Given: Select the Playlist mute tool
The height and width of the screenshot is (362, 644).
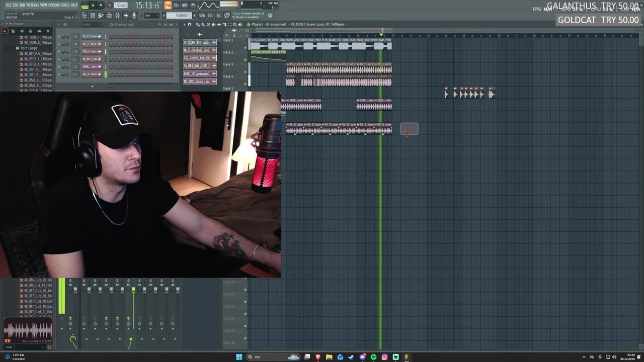Looking at the screenshot, I should click(214, 25).
